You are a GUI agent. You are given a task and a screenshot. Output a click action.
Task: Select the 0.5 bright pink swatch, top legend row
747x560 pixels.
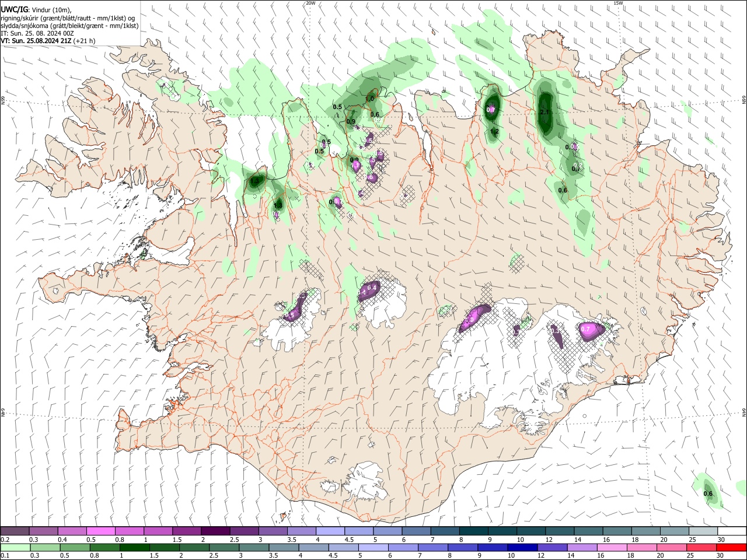click(100, 531)
